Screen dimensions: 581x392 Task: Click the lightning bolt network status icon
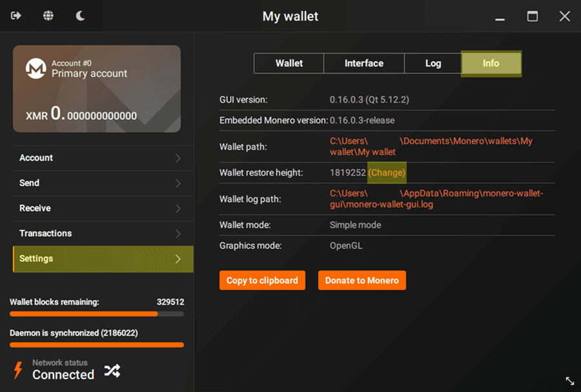[x=18, y=370]
